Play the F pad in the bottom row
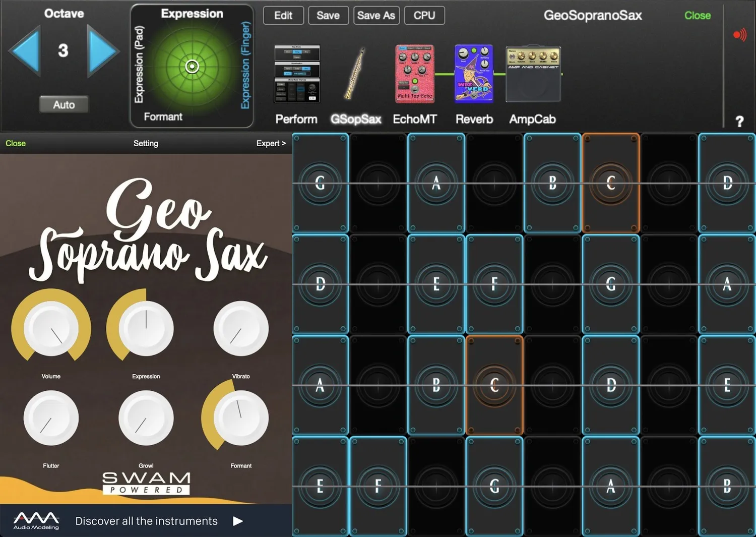 tap(378, 486)
